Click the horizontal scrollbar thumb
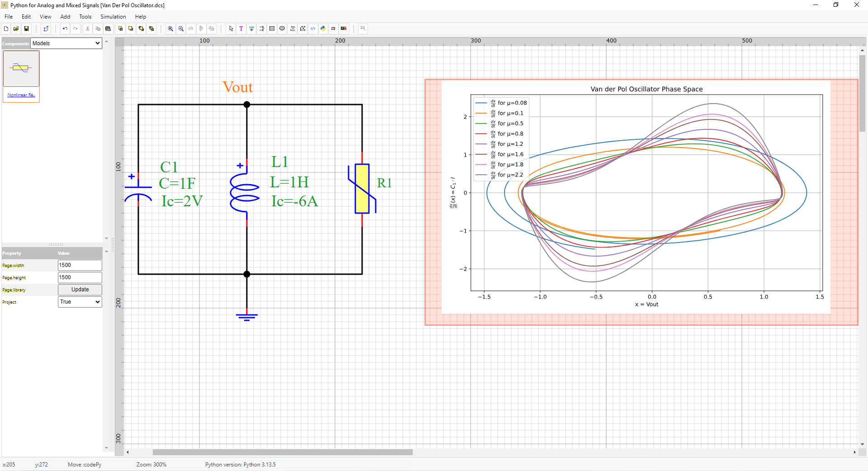The height and width of the screenshot is (471, 868). 283,452
